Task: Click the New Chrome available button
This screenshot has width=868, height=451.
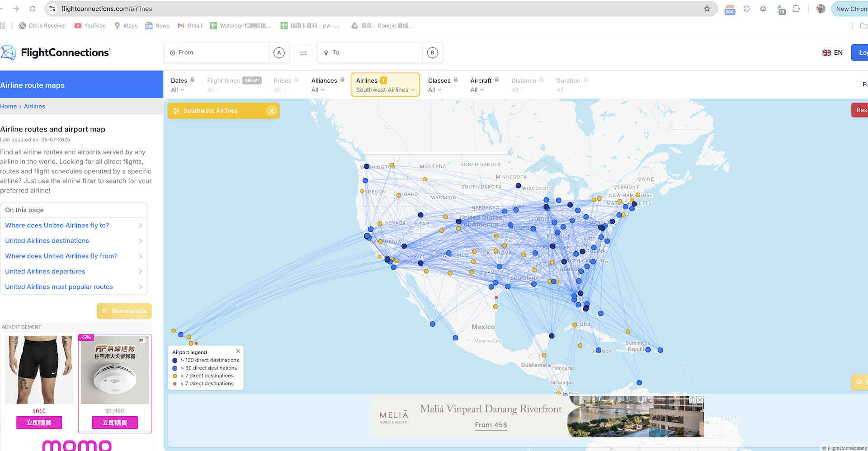Action: coord(850,9)
